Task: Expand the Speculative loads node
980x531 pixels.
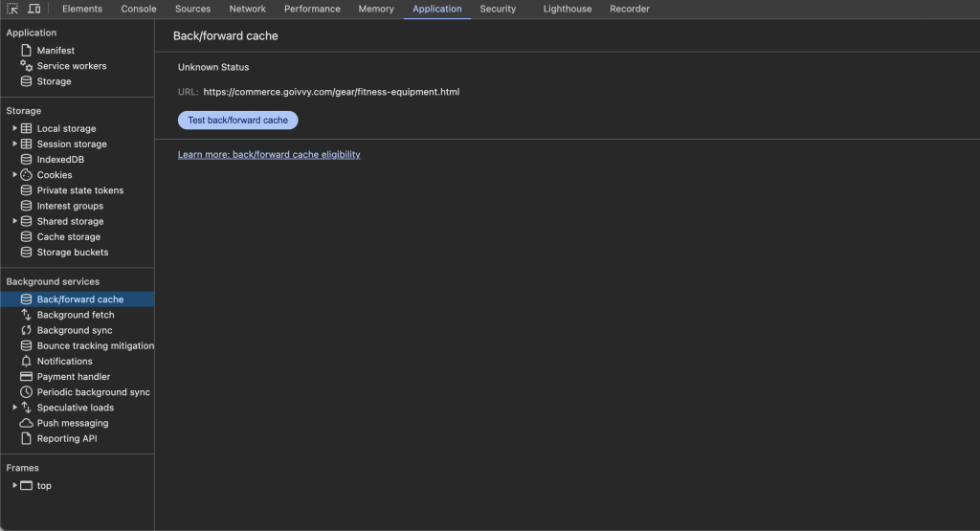Action: (x=14, y=408)
